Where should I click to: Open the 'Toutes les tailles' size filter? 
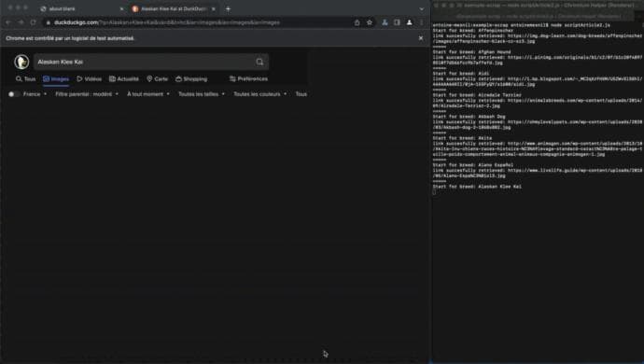pos(202,94)
